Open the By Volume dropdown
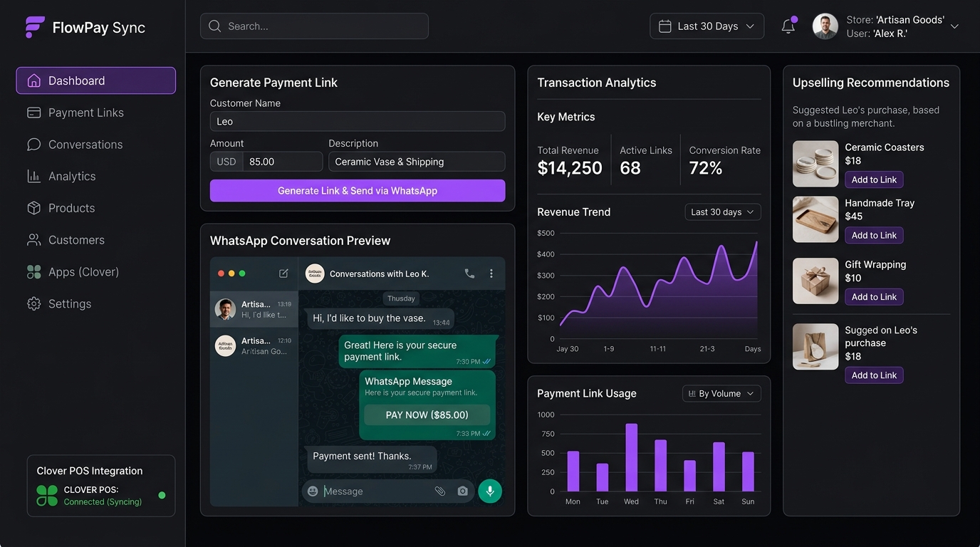 coord(721,393)
